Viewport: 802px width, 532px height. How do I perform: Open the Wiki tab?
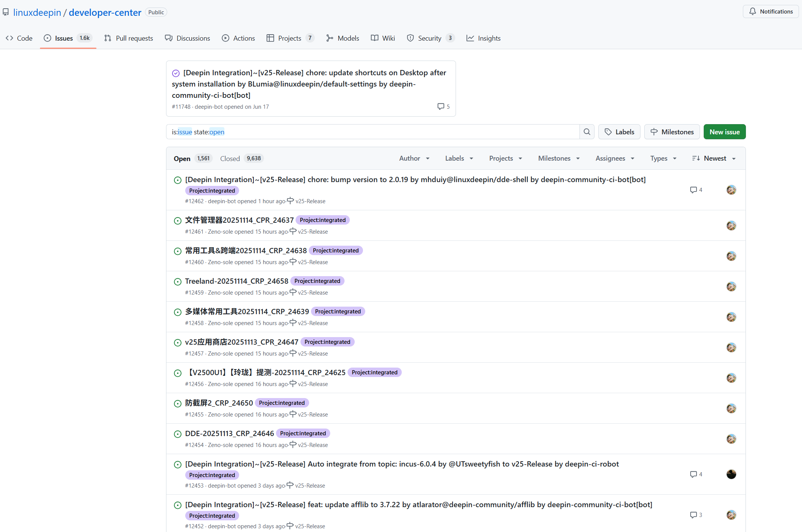[383, 38]
